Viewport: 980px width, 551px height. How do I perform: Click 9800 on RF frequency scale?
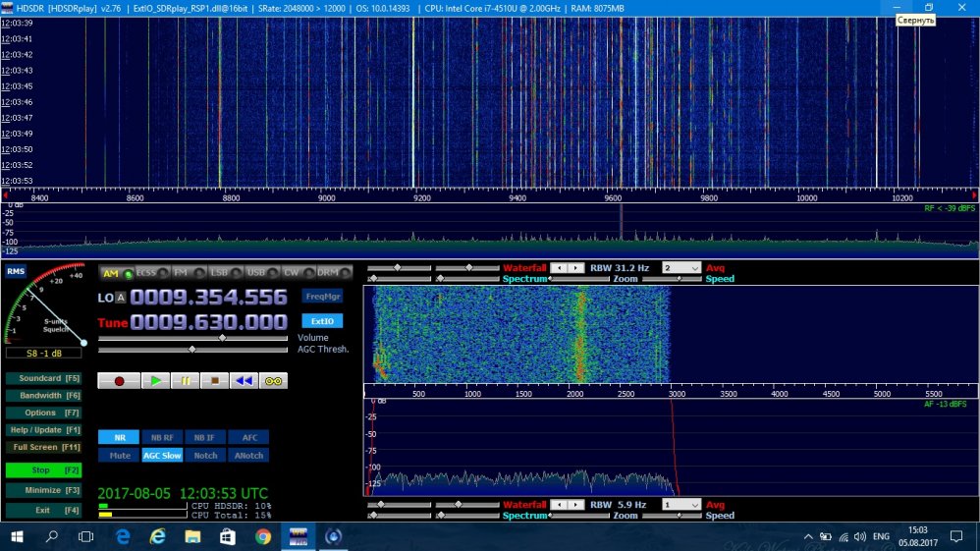tap(709, 198)
